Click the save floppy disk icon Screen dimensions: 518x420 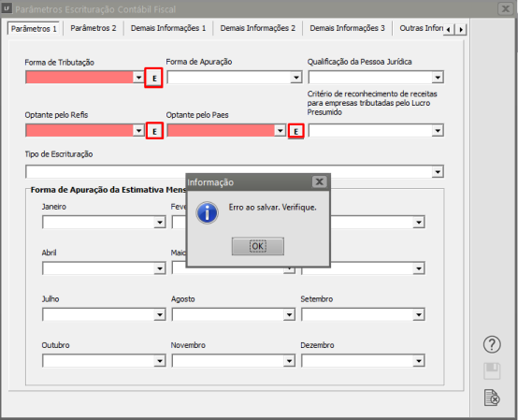point(492,370)
